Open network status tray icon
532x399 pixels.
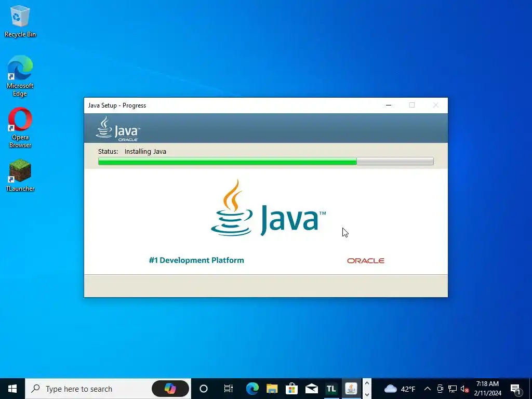point(453,389)
